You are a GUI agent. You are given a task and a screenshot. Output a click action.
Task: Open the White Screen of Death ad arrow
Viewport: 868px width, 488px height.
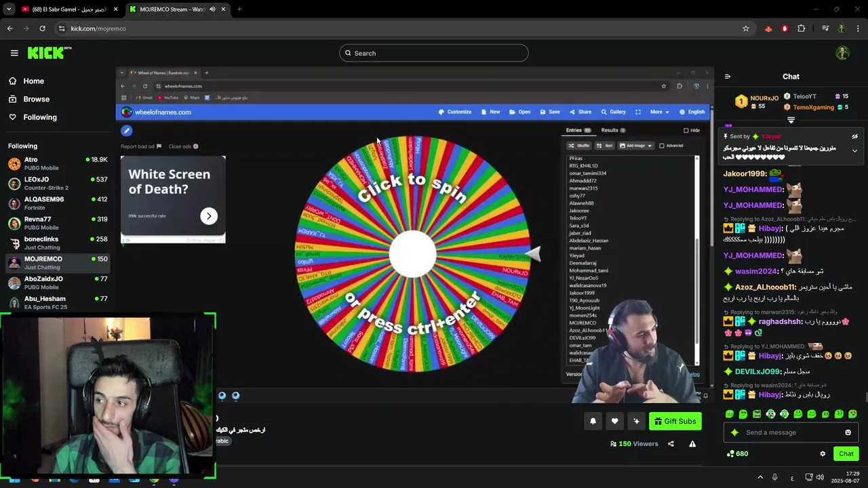[209, 216]
